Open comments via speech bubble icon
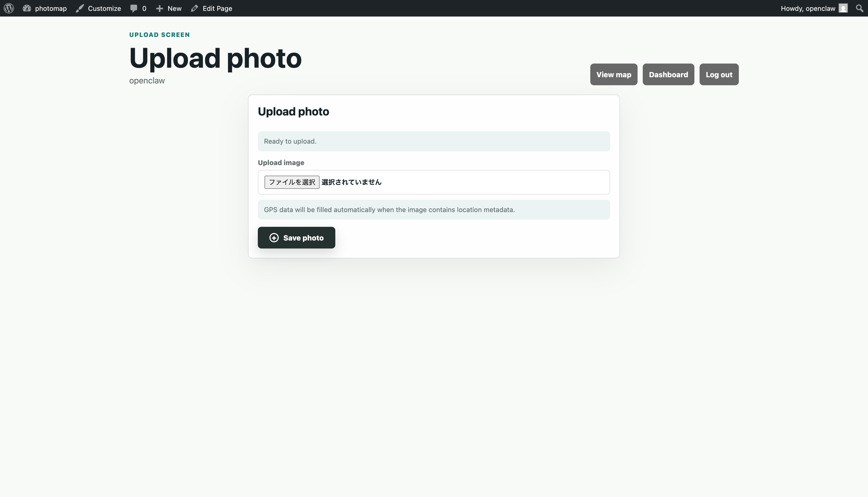The image size is (868, 497). click(134, 8)
